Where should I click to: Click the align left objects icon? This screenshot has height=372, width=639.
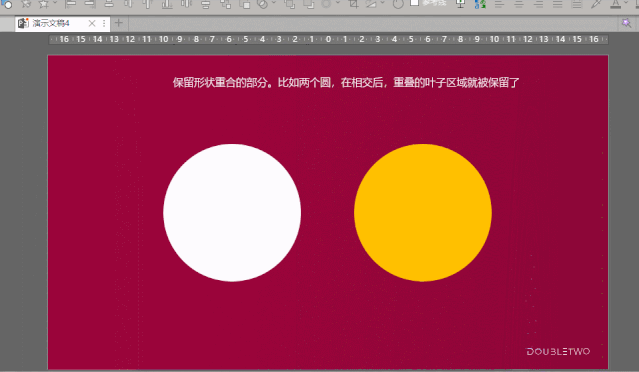[x=70, y=4]
